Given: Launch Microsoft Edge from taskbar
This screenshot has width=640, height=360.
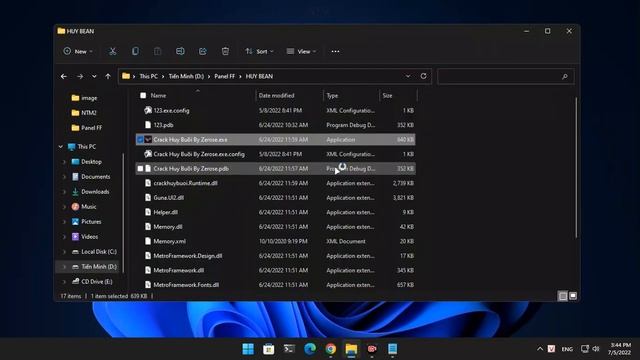Looking at the screenshot, I should click(x=310, y=349).
